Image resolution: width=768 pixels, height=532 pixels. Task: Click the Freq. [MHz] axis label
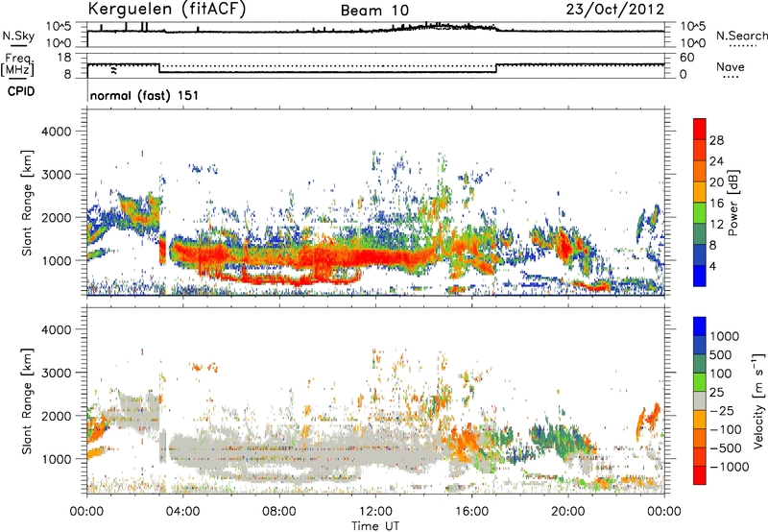[17, 65]
